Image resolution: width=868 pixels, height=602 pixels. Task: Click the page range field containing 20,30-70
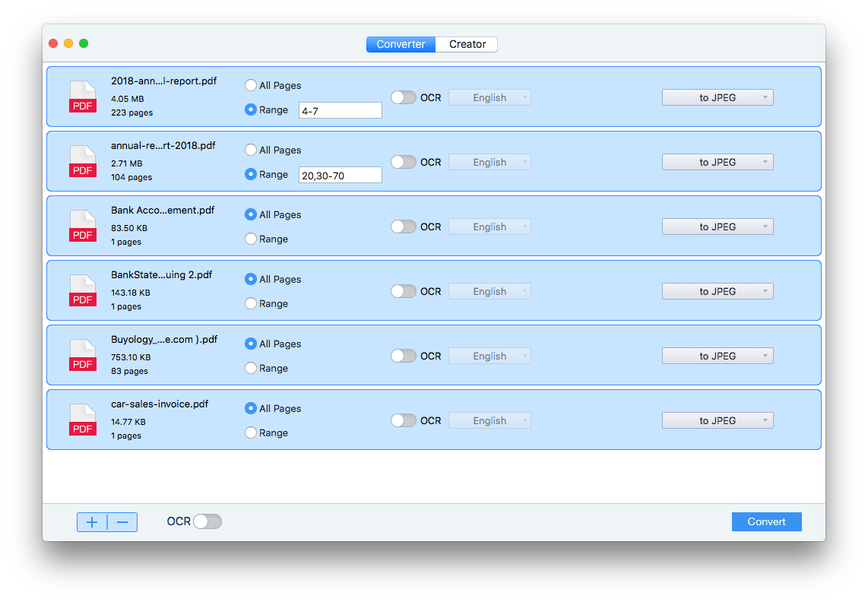[340, 175]
